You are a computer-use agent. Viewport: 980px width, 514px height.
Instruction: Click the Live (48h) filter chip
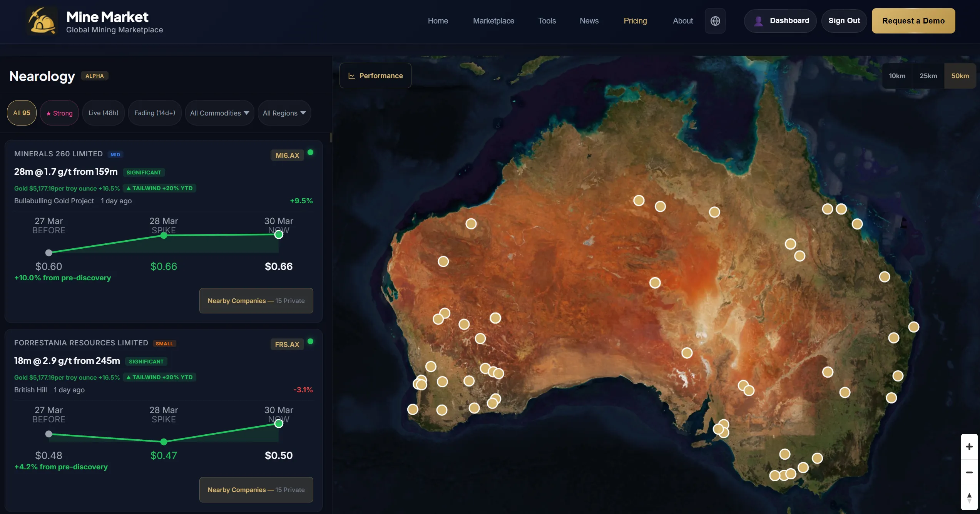(103, 113)
